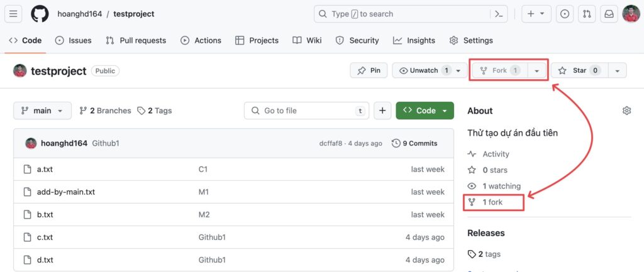Screen dimensions: 644x272
Task: Select the Code tab
Action: pos(25,40)
